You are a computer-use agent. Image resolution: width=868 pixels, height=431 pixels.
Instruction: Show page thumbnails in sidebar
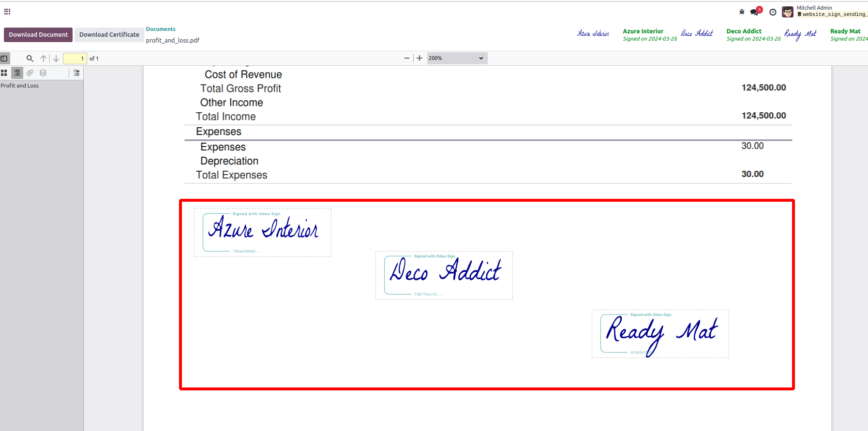pyautogui.click(x=4, y=73)
